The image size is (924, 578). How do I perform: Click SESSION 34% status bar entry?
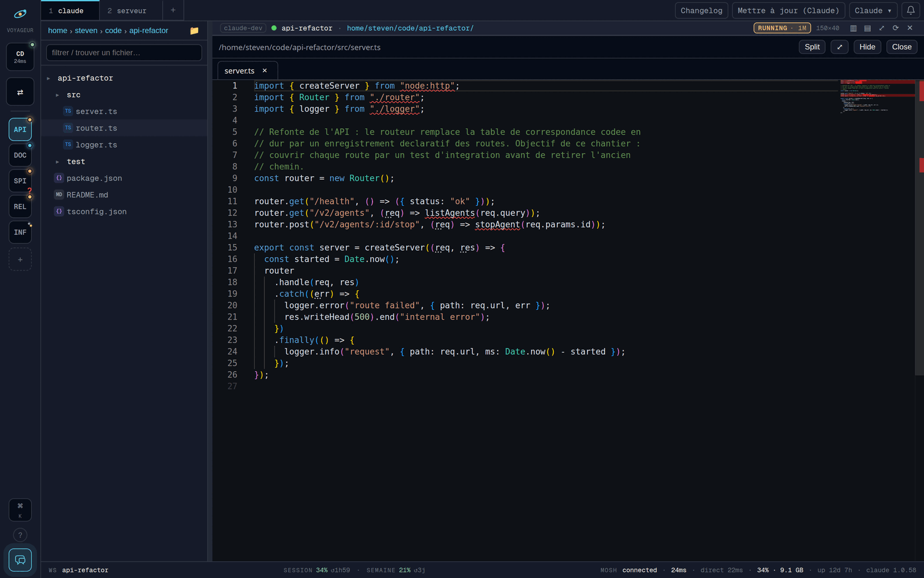316,570
